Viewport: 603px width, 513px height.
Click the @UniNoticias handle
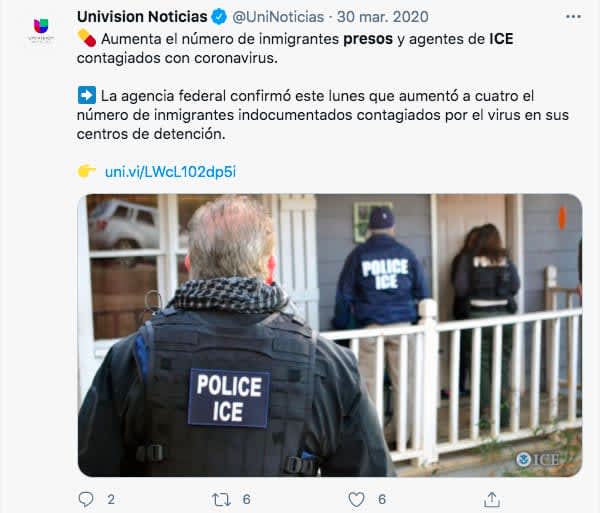click(278, 17)
